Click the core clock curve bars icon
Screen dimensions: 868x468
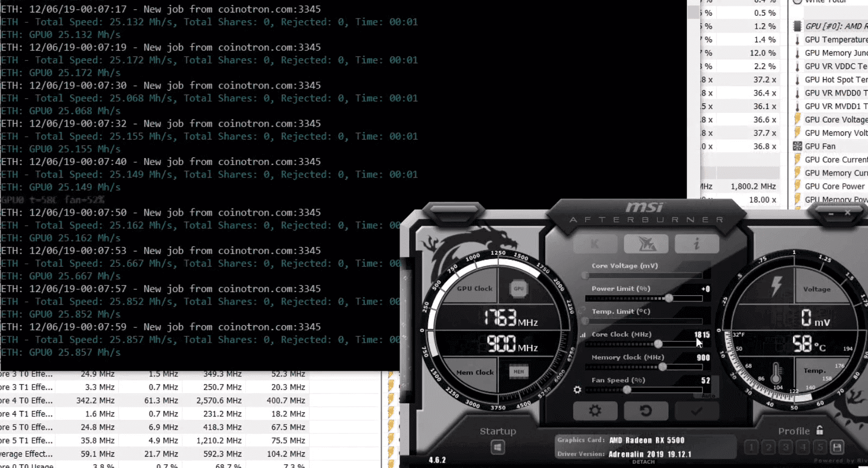582,335
